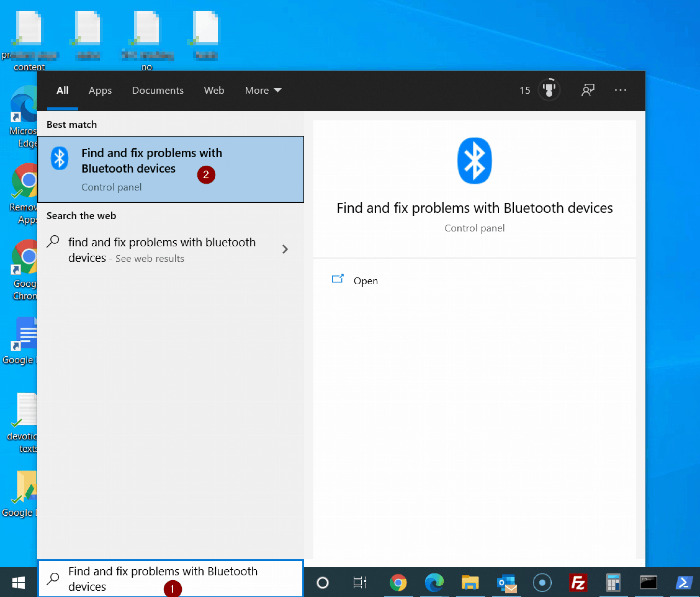Switch to the Web tab

(x=214, y=90)
